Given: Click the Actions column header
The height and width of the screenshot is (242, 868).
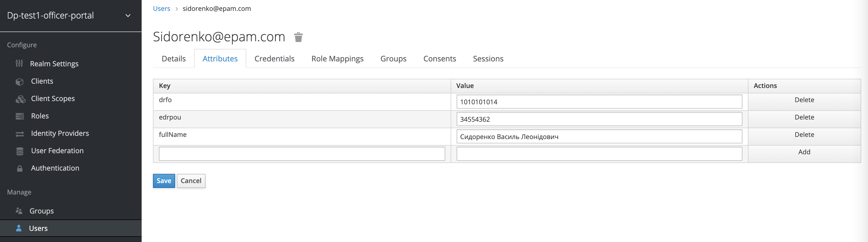Looking at the screenshot, I should coord(804,86).
